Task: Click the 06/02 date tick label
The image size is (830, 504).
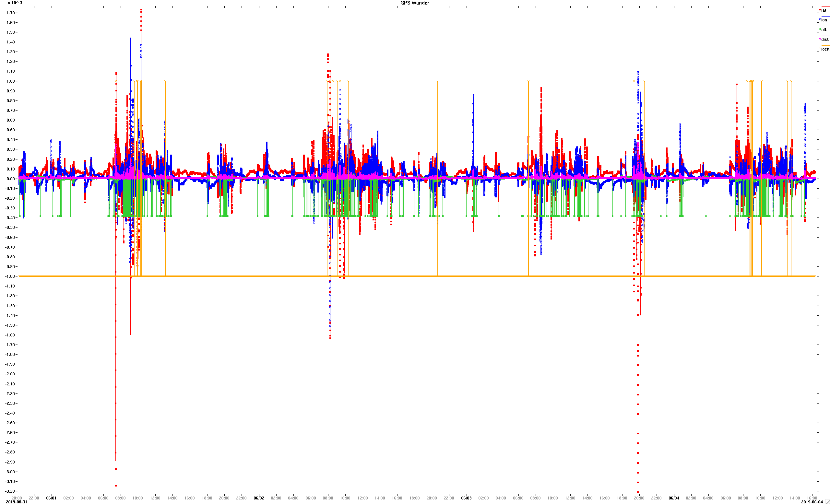Action: pos(259,498)
